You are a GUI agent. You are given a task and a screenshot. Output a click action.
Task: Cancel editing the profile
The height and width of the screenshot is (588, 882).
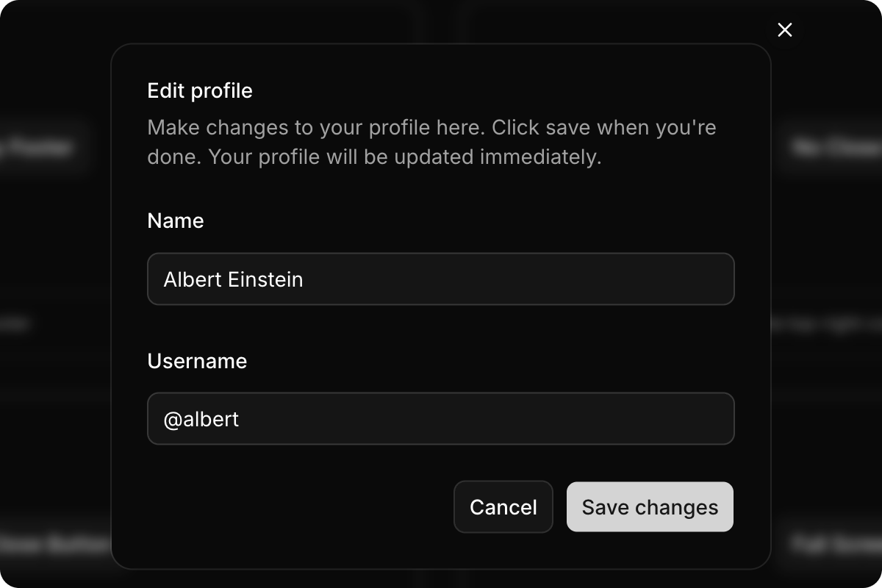(503, 507)
